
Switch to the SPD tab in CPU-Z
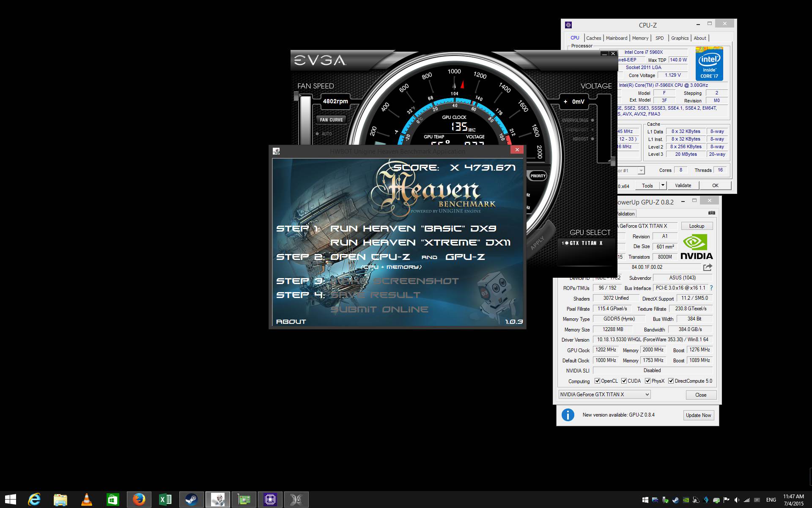click(659, 38)
